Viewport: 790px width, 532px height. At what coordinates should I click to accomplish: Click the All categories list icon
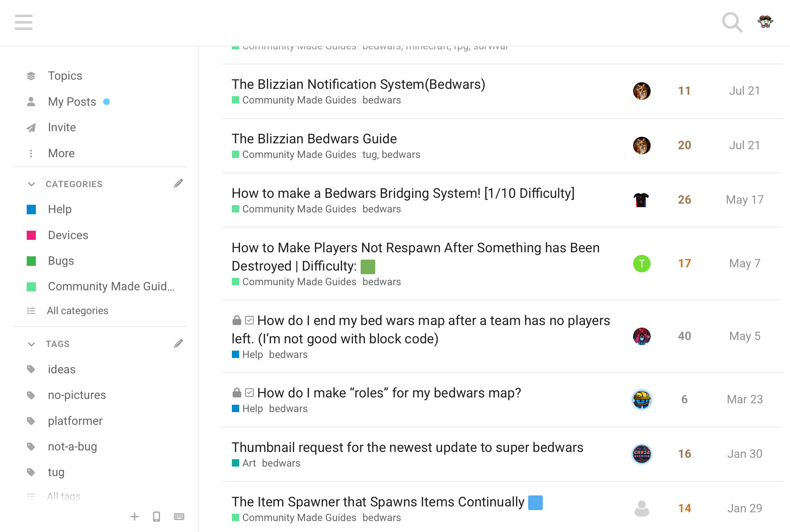click(31, 311)
